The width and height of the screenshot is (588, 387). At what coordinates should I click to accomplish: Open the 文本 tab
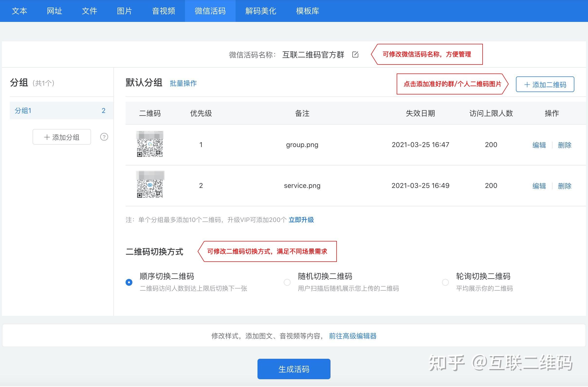point(19,11)
